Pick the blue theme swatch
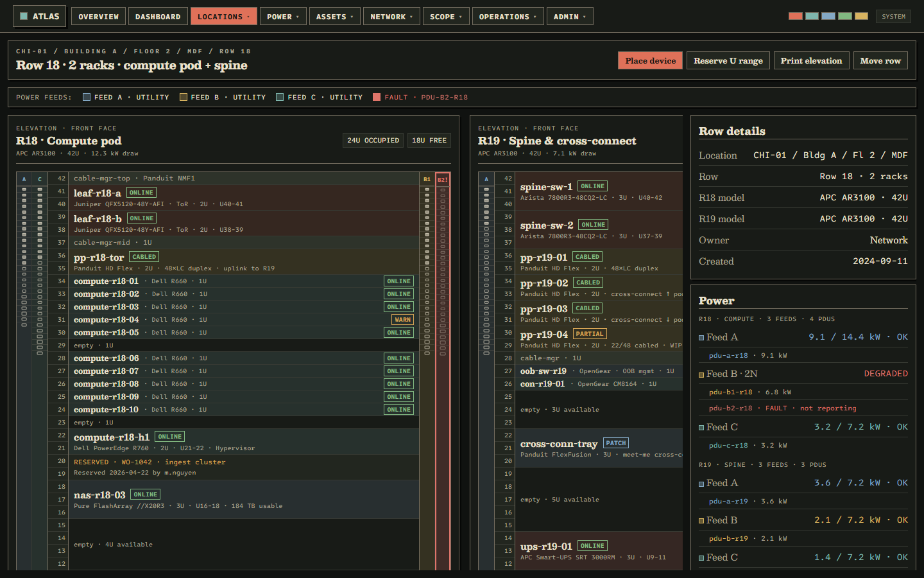 click(x=828, y=16)
